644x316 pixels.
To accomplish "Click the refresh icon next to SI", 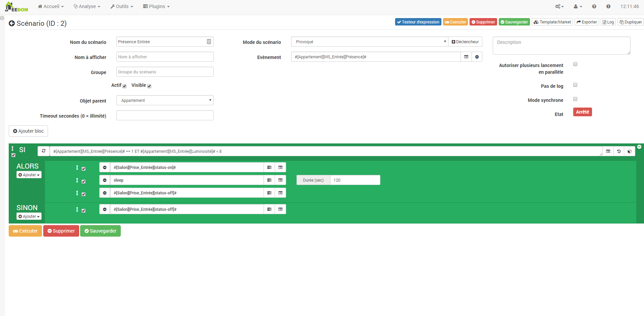I will (x=44, y=151).
